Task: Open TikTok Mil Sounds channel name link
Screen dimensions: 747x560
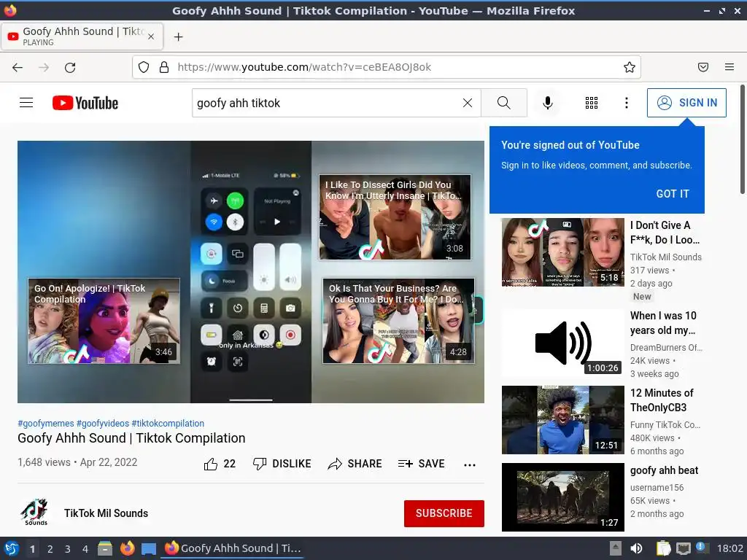Action: (x=107, y=513)
